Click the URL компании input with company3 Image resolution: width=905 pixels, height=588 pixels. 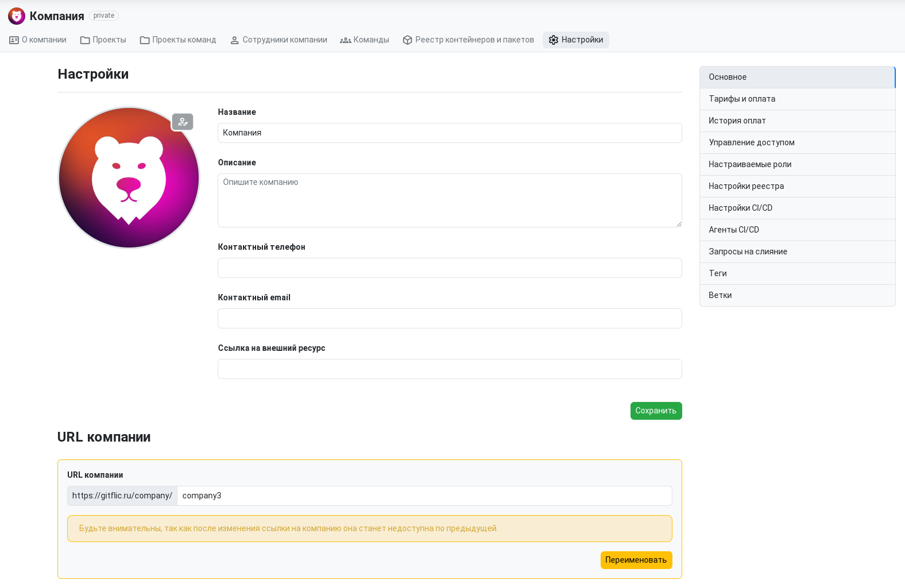click(x=424, y=496)
